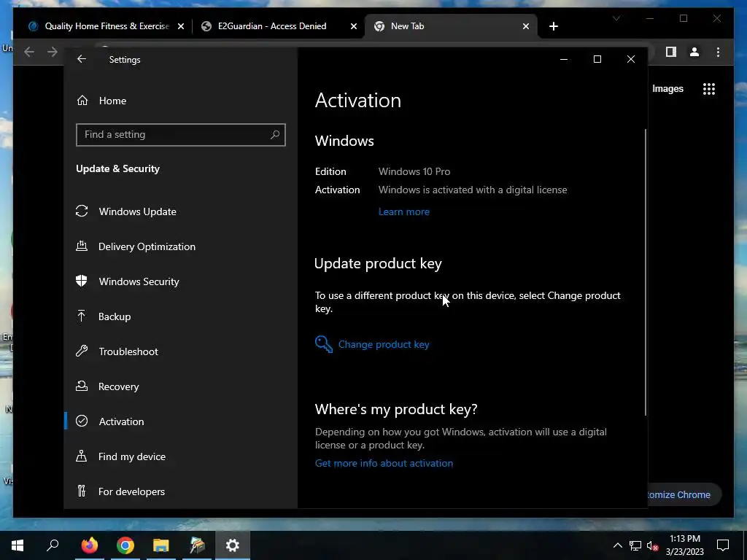
Task: Open the notification center icon
Action: point(723,545)
